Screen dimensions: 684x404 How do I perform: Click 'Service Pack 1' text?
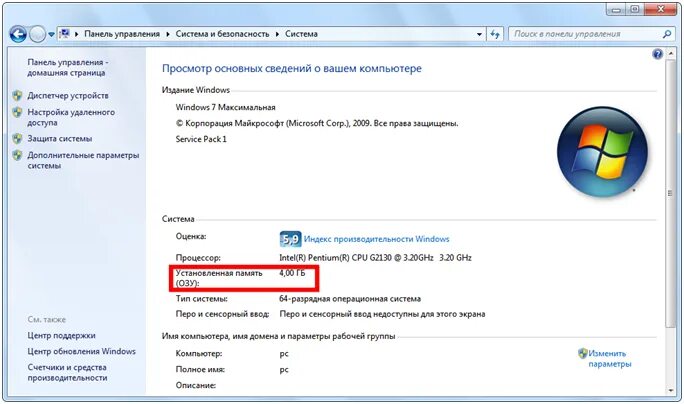pyautogui.click(x=201, y=139)
